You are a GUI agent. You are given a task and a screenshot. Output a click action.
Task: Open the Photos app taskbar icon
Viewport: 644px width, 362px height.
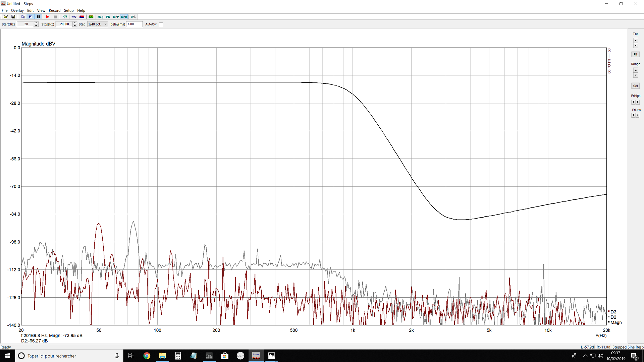(272, 356)
